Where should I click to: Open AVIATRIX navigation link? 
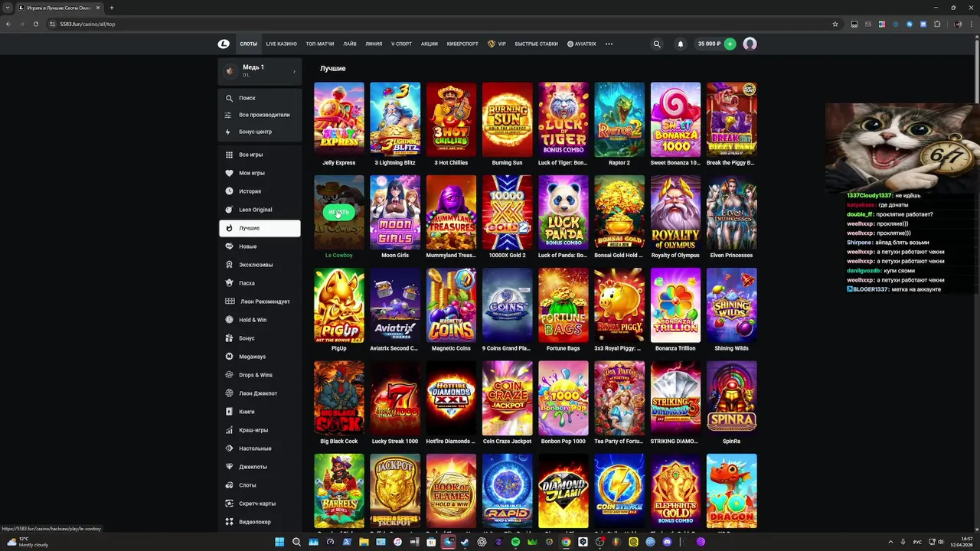coord(582,44)
